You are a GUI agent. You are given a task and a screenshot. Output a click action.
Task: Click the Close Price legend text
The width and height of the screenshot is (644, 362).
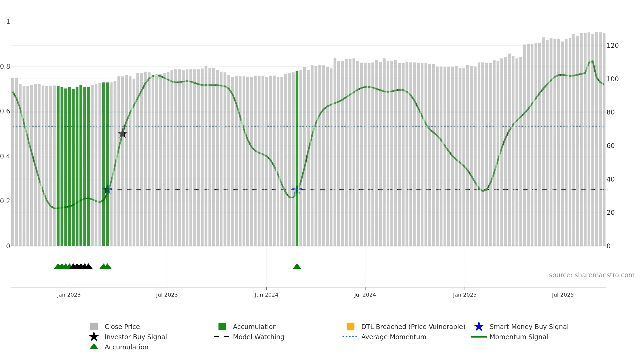[122, 327]
